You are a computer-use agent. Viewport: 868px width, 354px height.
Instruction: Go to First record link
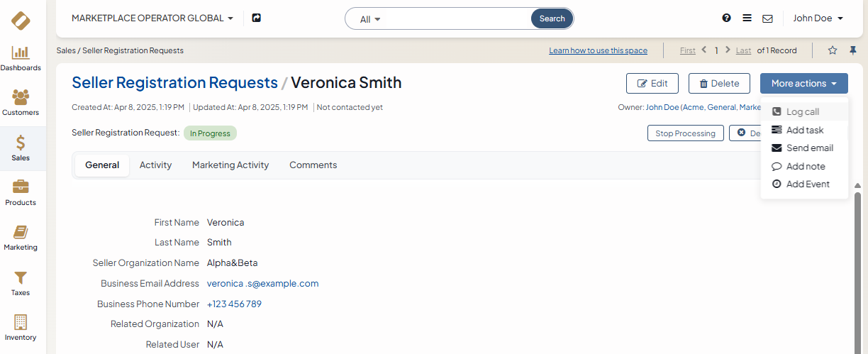pyautogui.click(x=687, y=50)
